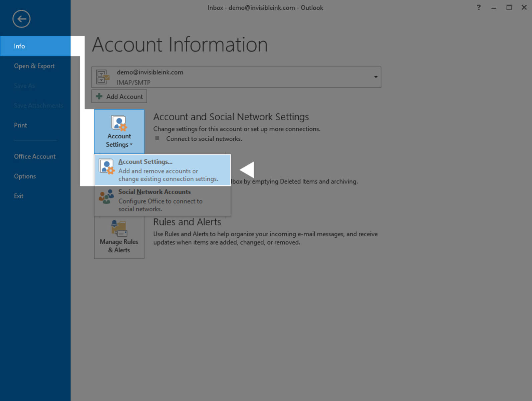Maximize the Outlook window
Screen dimensions: 532x401
click(x=509, y=7)
